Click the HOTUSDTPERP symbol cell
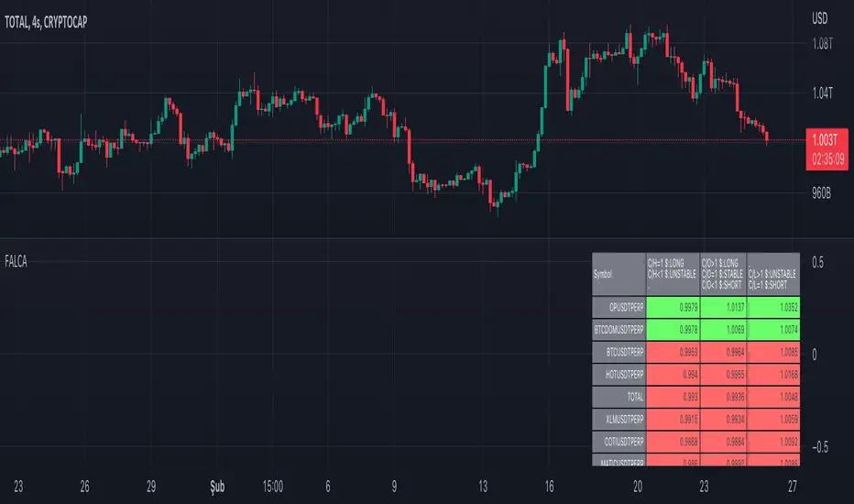Viewport: 854px width, 504px height. click(x=619, y=374)
